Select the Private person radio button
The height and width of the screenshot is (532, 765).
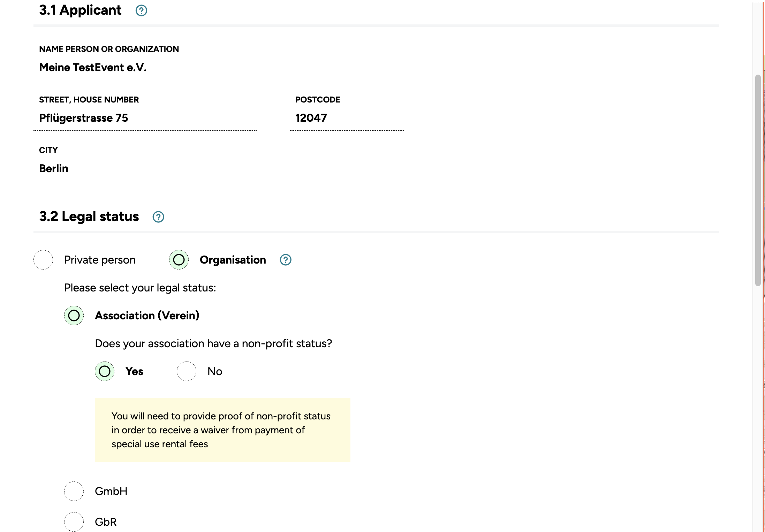point(43,260)
